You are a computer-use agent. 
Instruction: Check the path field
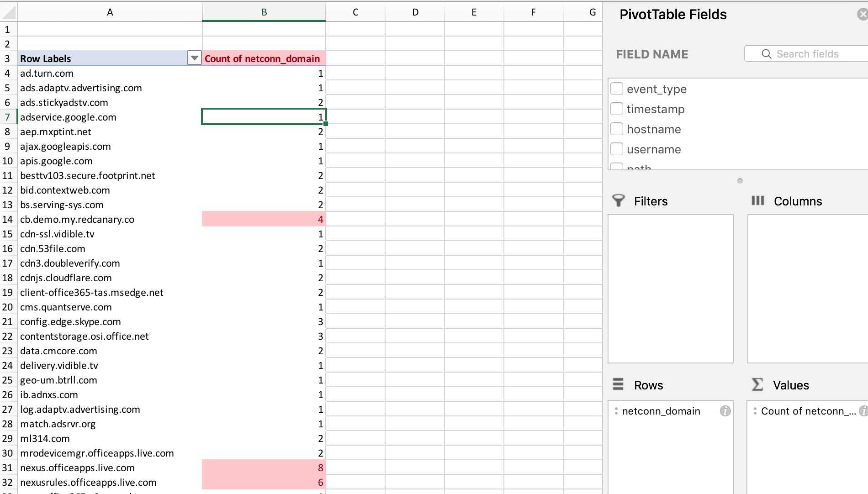617,167
